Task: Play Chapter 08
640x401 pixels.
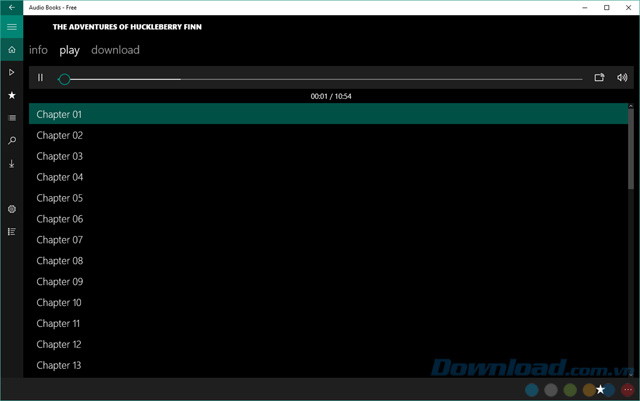Action: point(328,261)
